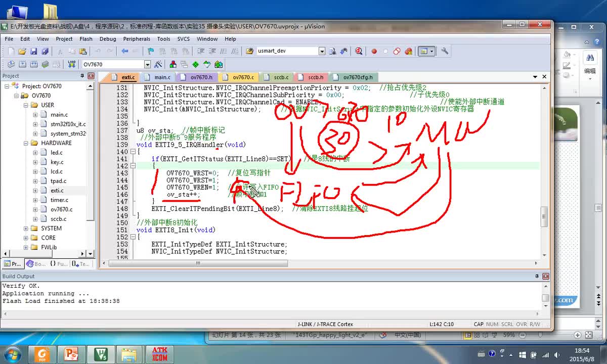The width and height of the screenshot is (607, 364).
Task: Open editor tab list dropdown arrow
Action: tap(535, 77)
